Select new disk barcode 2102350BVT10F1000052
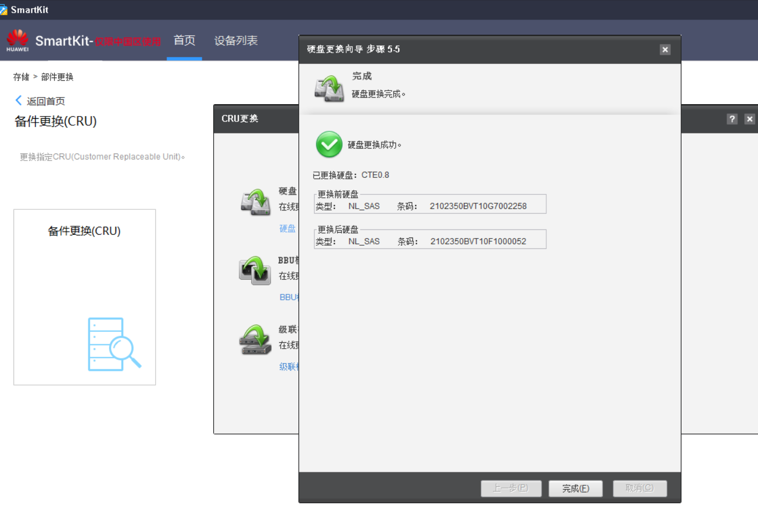The width and height of the screenshot is (758, 532). coord(478,241)
